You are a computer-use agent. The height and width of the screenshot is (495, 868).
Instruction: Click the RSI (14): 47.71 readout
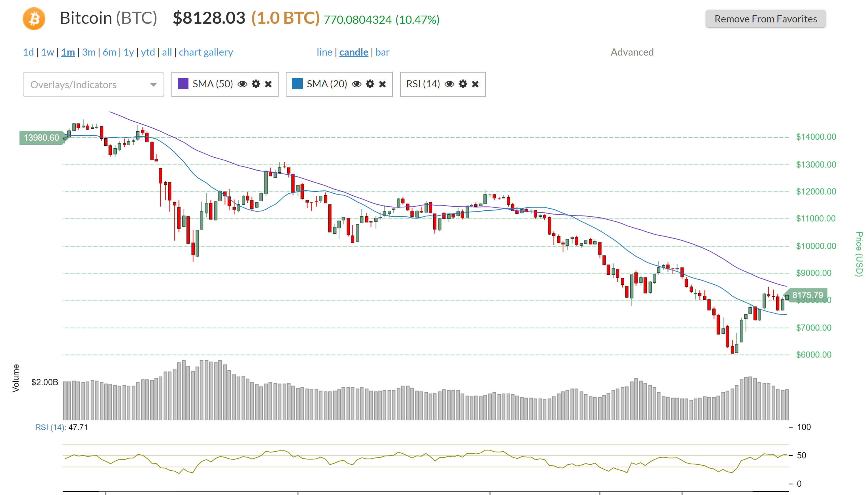pos(61,427)
